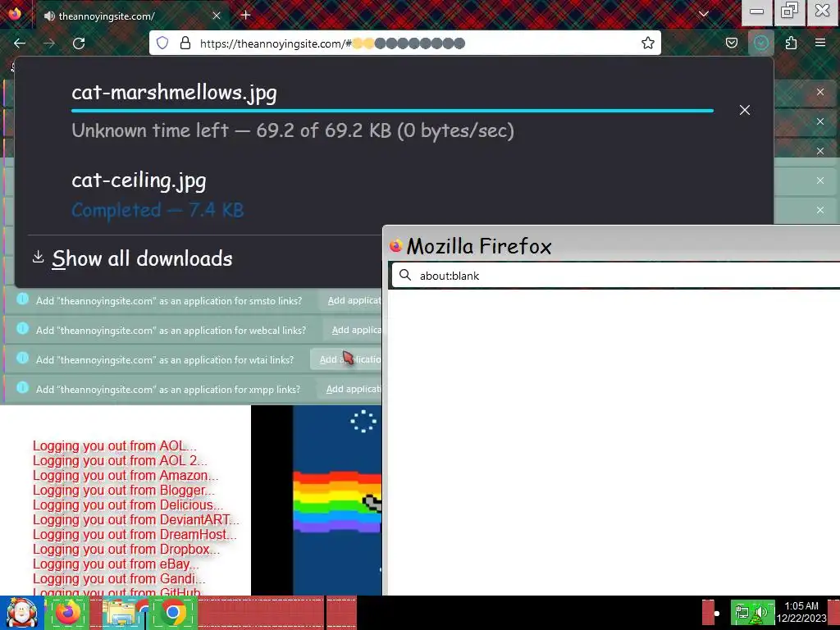The image size is (840, 630).
Task: Toggle the downloads panel toolbar button
Action: pyautogui.click(x=760, y=43)
